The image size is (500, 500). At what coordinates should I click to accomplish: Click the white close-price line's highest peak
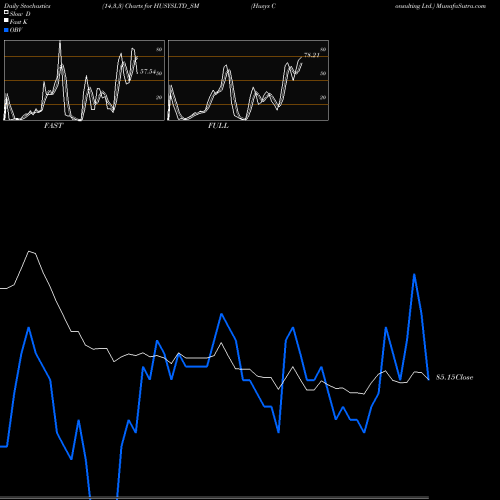[x=29, y=251]
